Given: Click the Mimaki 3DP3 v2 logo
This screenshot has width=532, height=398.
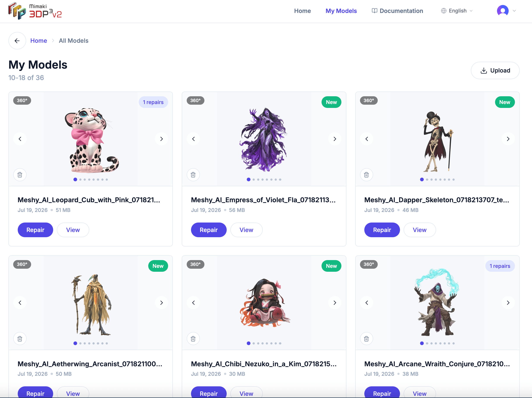Looking at the screenshot, I should point(35,11).
